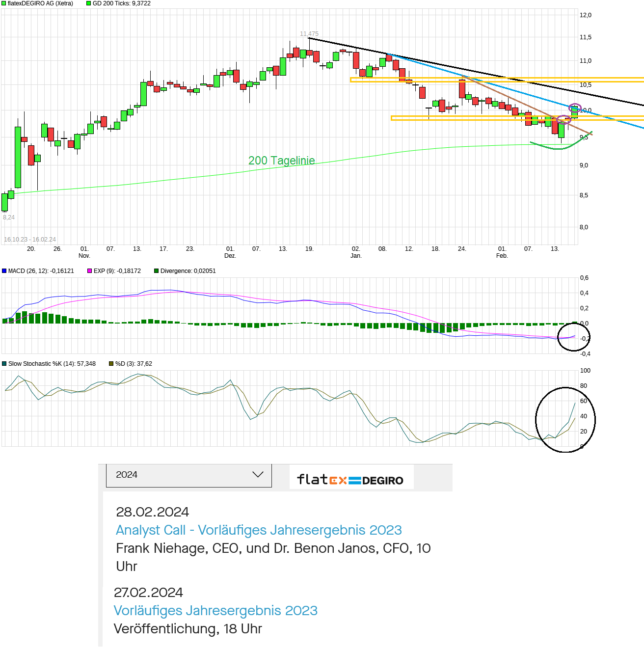Open the Vorläufiges Jahresergebnis 2023 link
644x651 pixels.
216,610
